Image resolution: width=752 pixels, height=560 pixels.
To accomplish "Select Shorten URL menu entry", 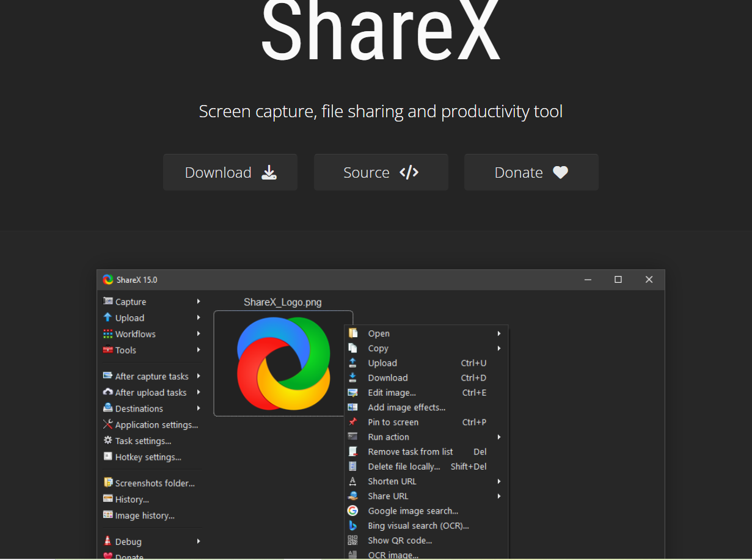I will [x=426, y=481].
